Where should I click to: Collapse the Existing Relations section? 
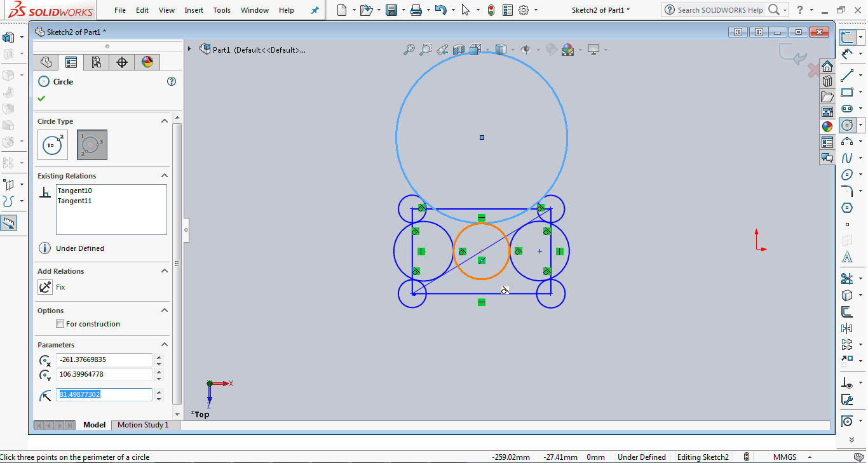165,176
